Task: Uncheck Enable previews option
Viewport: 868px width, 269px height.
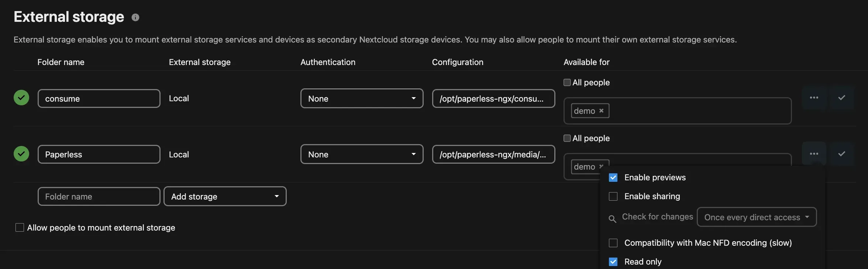Action: click(613, 178)
